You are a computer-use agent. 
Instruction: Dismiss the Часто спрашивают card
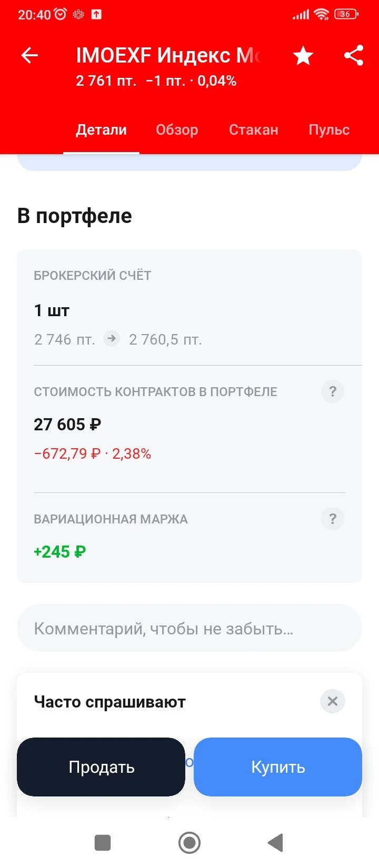point(333,701)
